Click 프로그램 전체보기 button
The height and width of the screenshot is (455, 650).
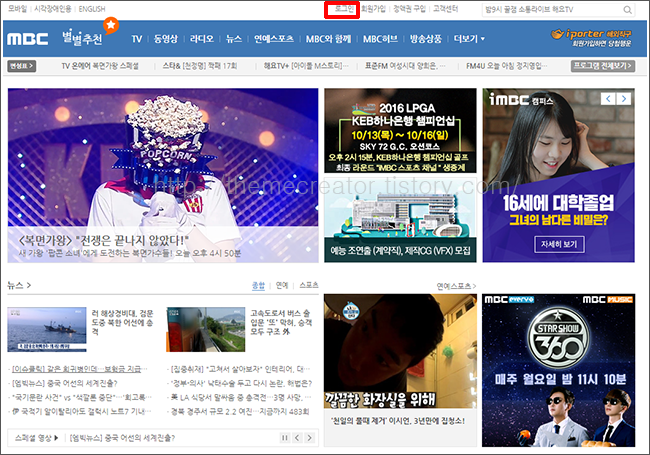[x=603, y=66]
